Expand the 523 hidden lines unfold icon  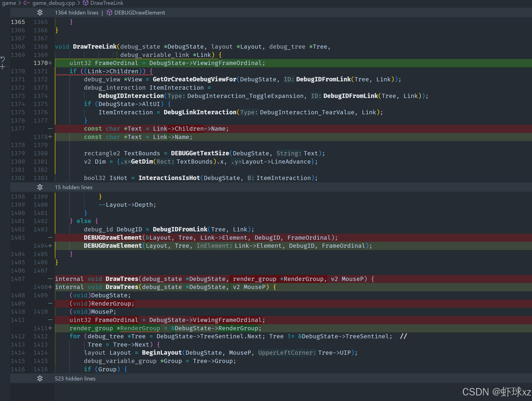click(40, 378)
